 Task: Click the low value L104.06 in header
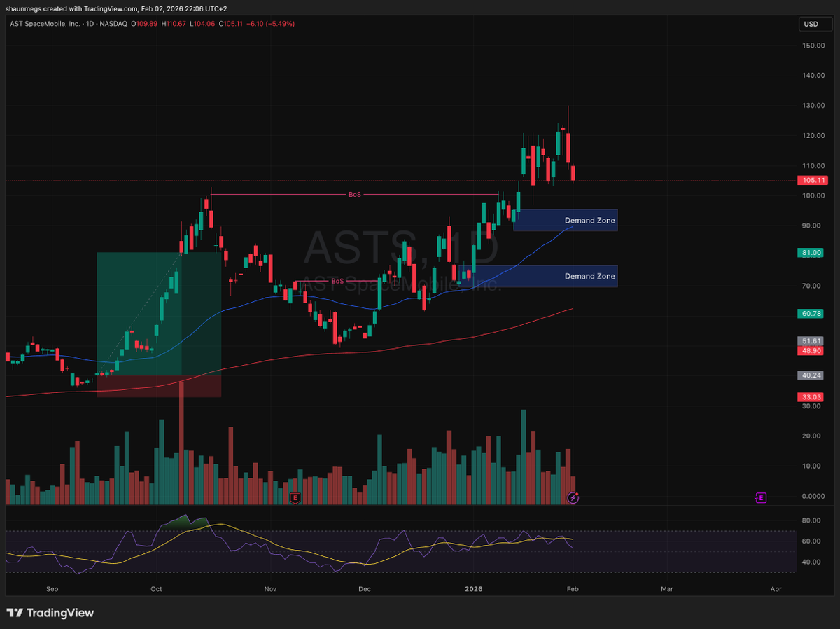click(203, 23)
